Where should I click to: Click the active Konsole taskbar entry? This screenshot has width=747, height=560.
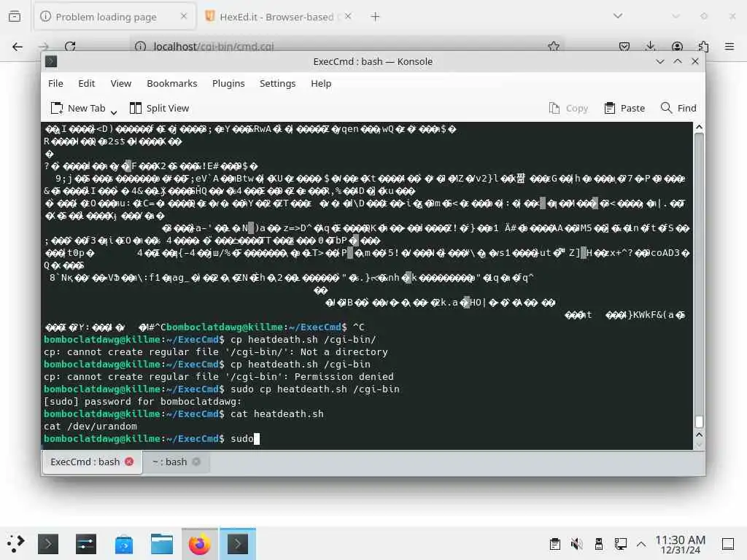238,544
